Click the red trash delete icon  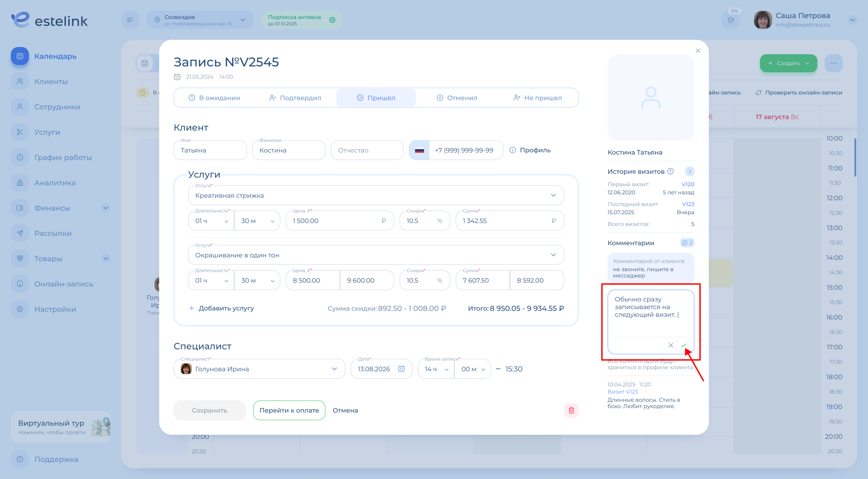571,410
